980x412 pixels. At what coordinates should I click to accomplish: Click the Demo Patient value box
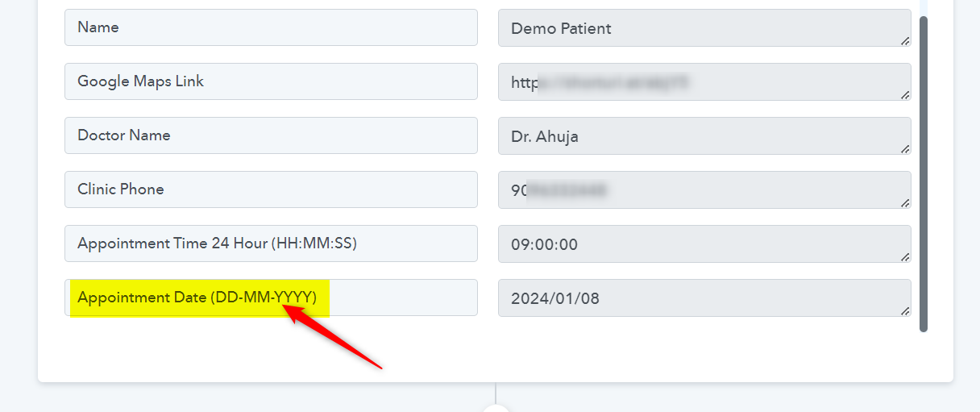point(704,28)
